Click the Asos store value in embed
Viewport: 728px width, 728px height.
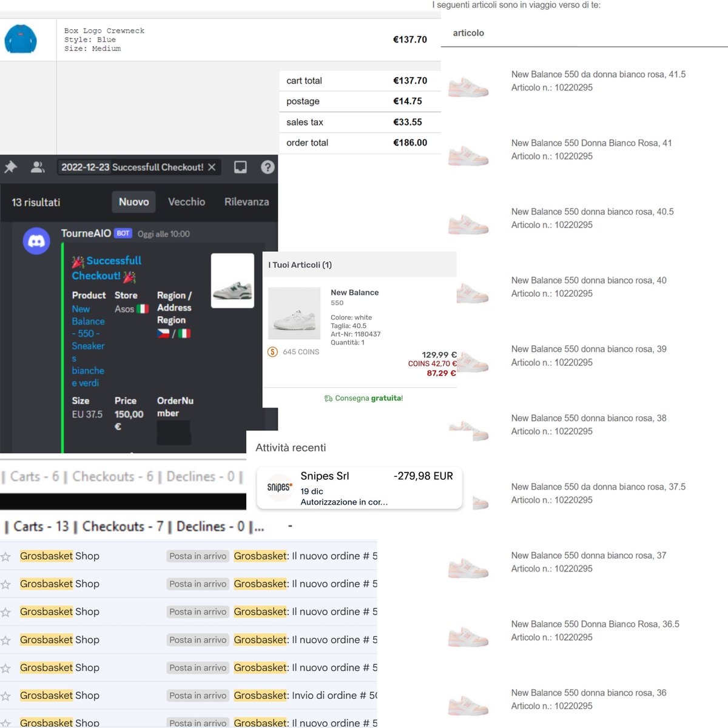tap(131, 309)
